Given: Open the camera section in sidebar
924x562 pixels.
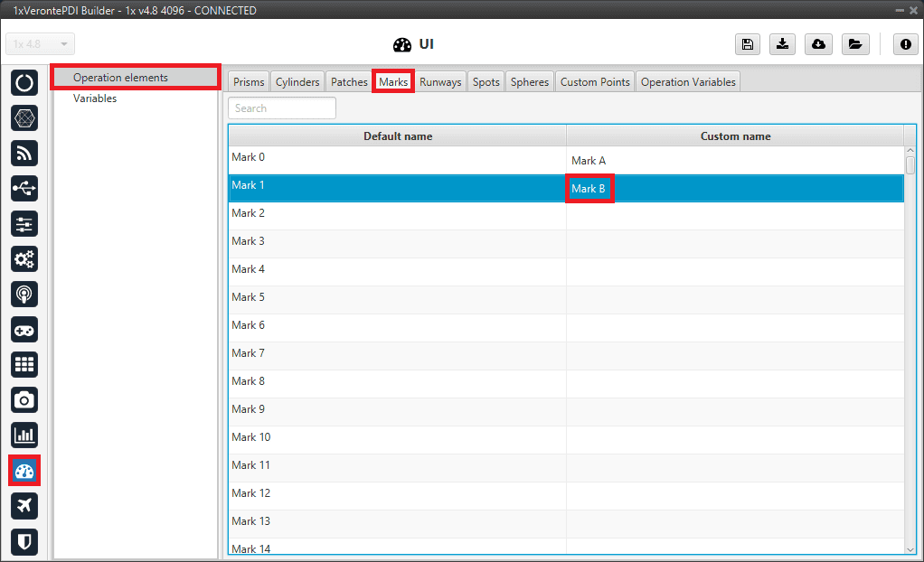Looking at the screenshot, I should coord(24,399).
